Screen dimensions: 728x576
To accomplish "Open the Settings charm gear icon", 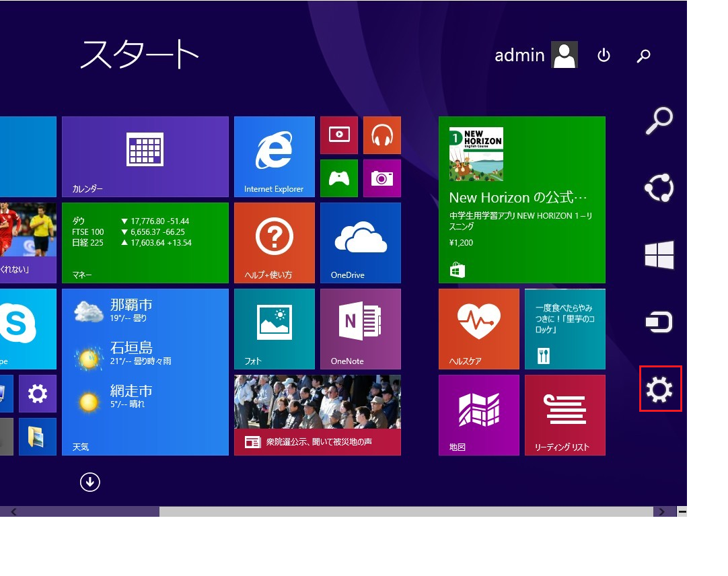I will point(659,389).
